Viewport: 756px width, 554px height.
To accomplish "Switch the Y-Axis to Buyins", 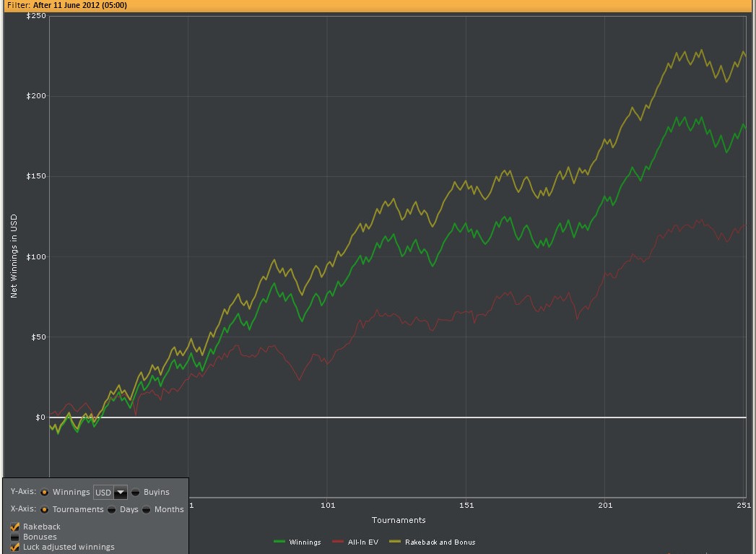I will (136, 493).
